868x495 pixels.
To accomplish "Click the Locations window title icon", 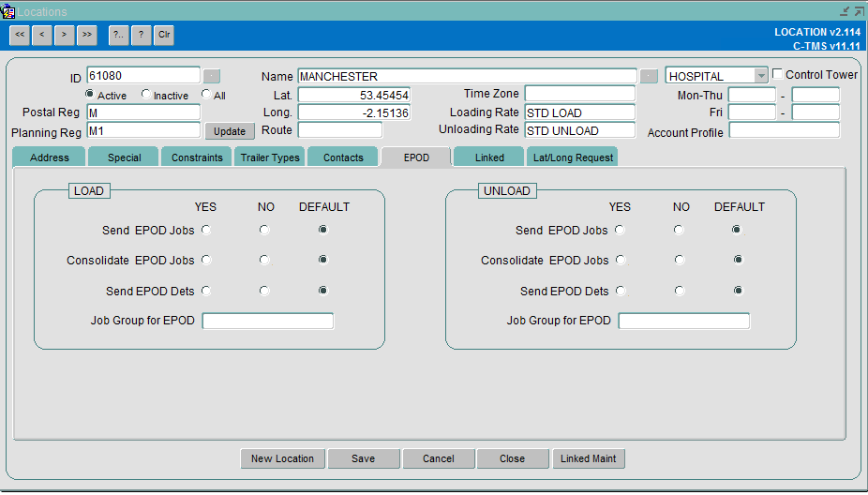I will click(x=7, y=11).
